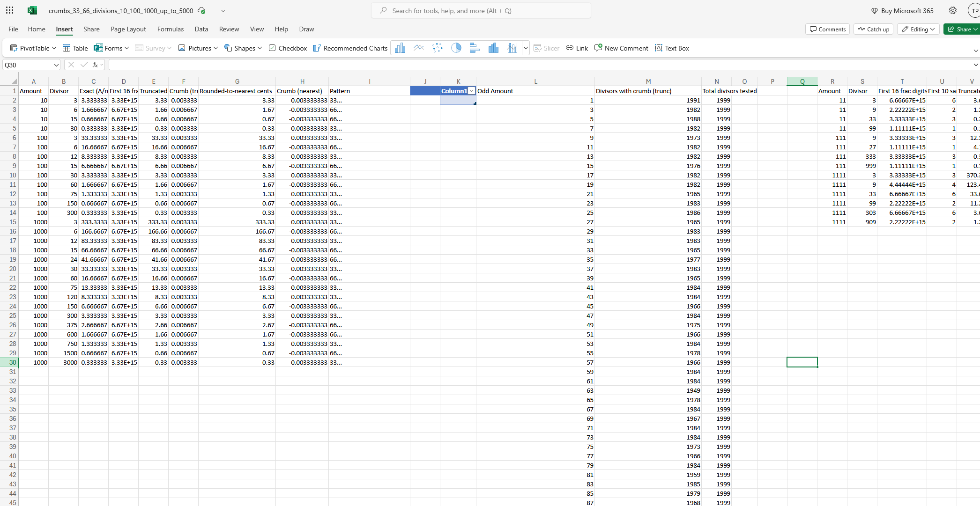Insert a Table from the ribbon
Screen dimensions: 980x506
point(75,48)
